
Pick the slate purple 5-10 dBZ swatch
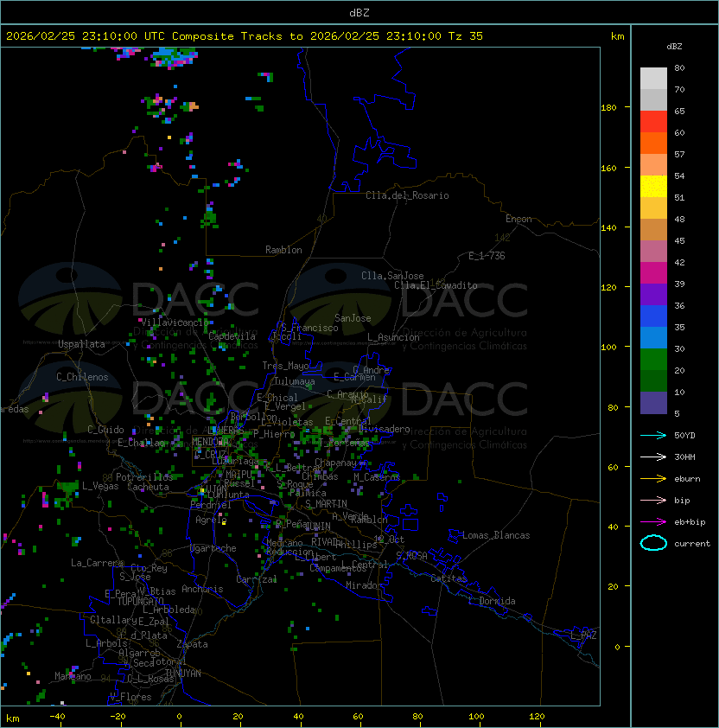click(653, 403)
